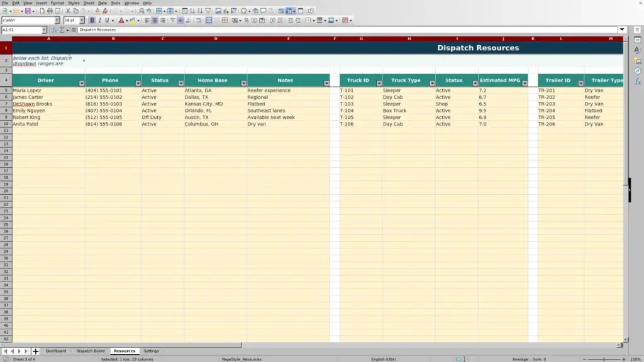Toggle Align Right
The width and height of the screenshot is (644, 362).
[x=163, y=20]
